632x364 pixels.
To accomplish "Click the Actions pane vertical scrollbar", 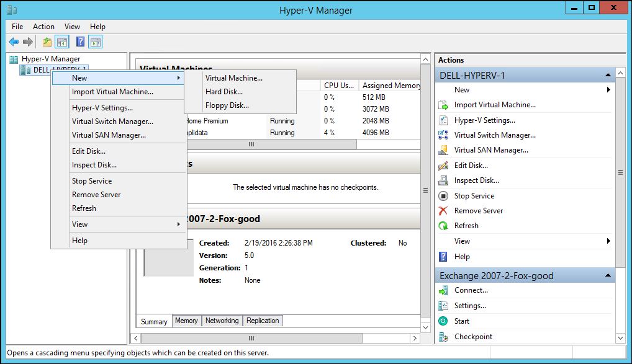I will 620,174.
